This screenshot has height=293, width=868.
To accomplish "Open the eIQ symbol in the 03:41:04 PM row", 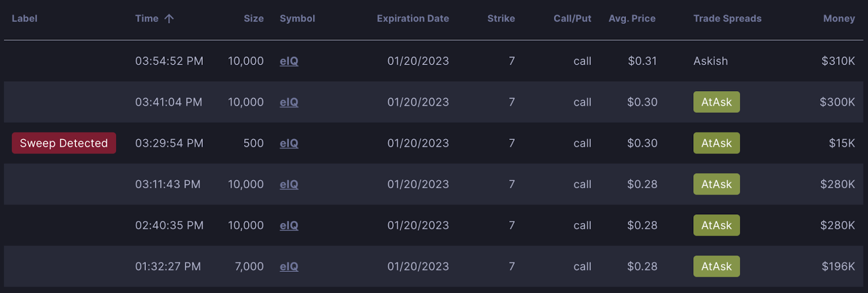I will click(x=289, y=103).
